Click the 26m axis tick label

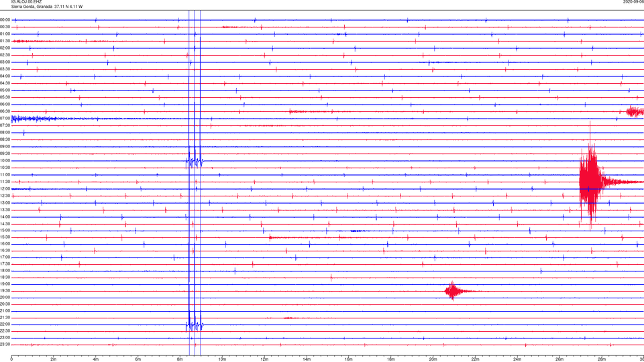pos(559,359)
